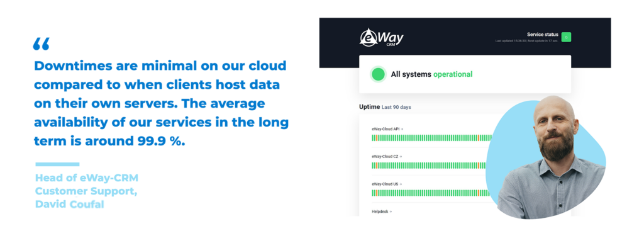This screenshot has height=238, width=644.
Task: Open the eWay-Cloud US link arrow
Action: [401, 184]
